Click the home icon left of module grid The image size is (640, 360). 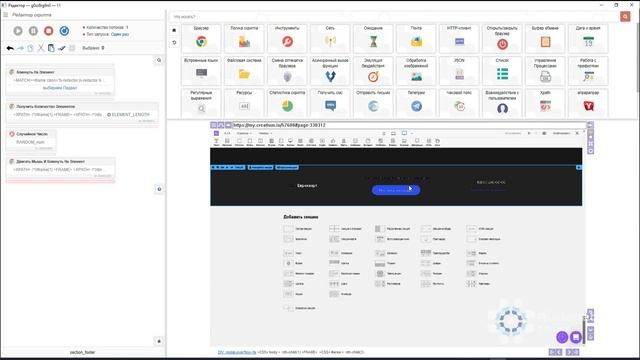tap(174, 30)
